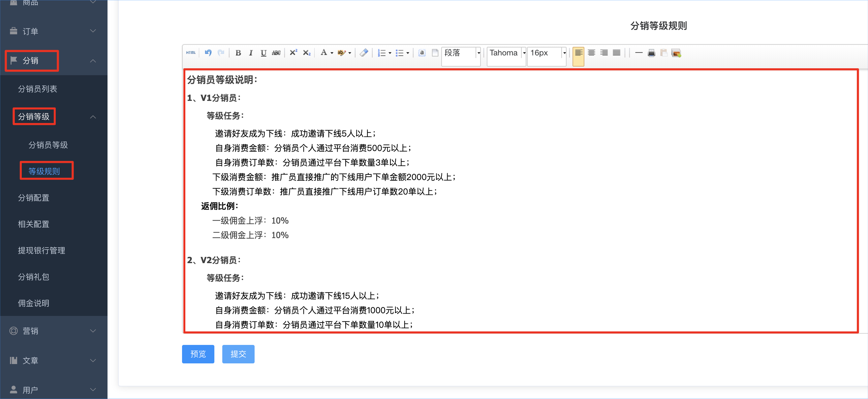Toggle italic formatting
This screenshot has width=868, height=399.
(x=251, y=53)
